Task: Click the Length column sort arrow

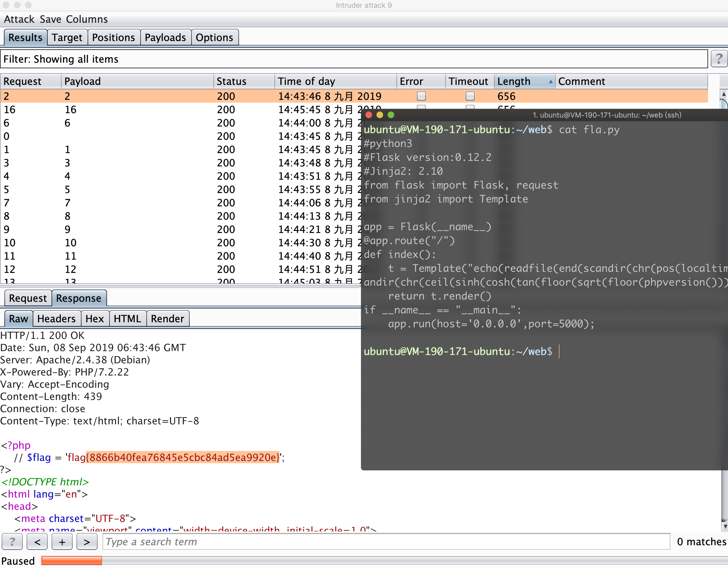Action: point(551,81)
